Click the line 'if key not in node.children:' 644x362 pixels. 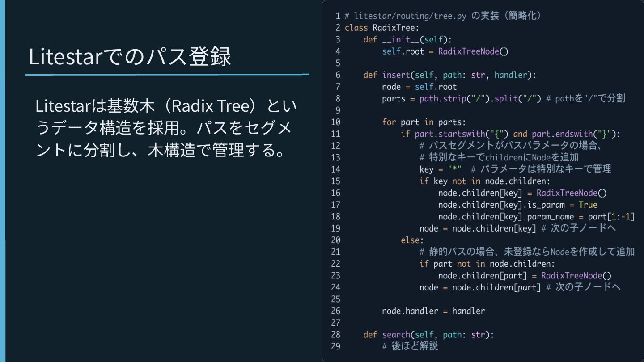tap(485, 181)
